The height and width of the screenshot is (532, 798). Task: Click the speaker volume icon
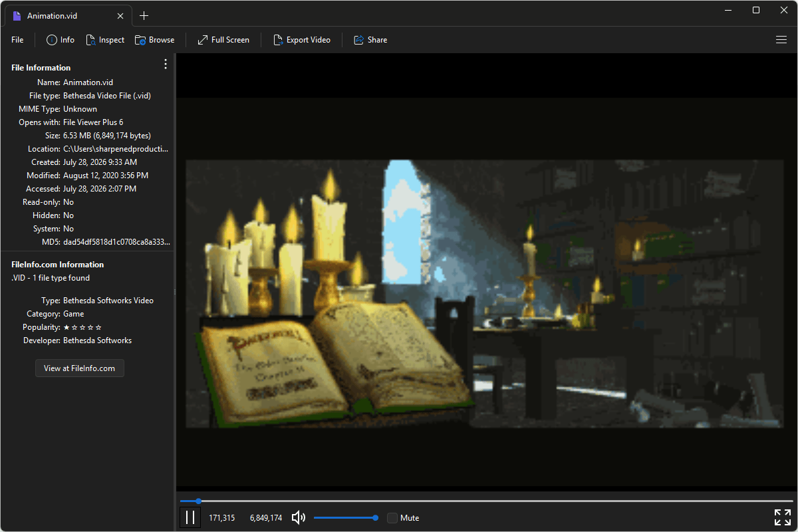pyautogui.click(x=299, y=517)
